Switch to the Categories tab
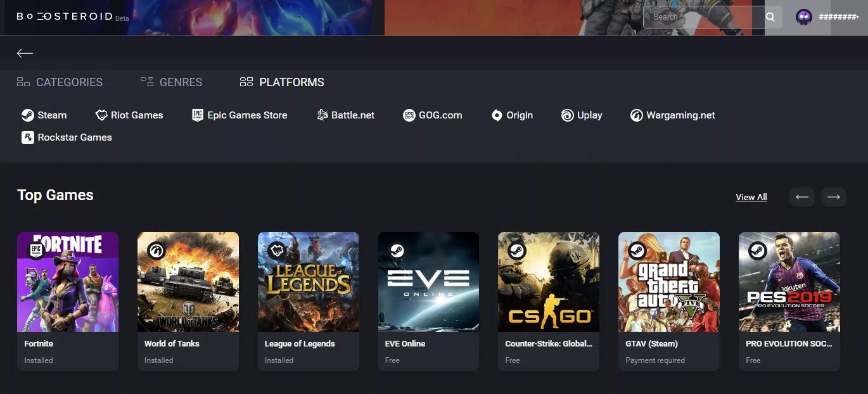This screenshot has width=868, height=394. (60, 82)
